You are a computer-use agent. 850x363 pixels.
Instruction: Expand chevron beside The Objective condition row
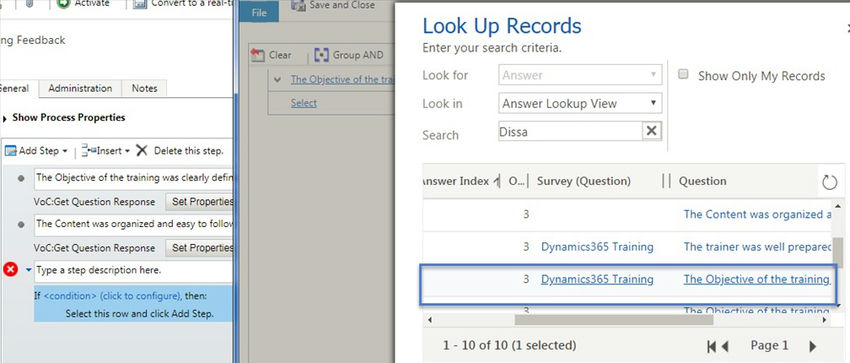278,80
